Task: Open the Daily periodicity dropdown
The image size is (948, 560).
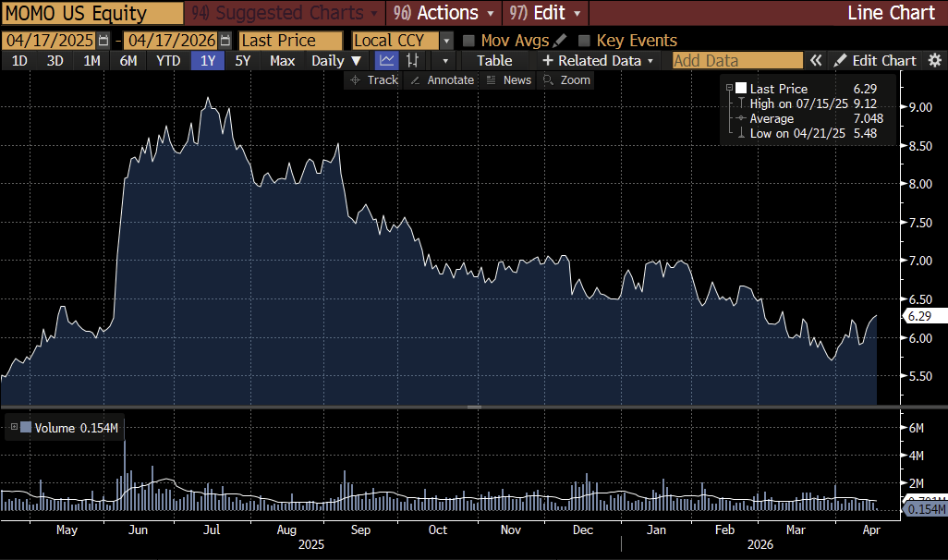Action: (335, 60)
